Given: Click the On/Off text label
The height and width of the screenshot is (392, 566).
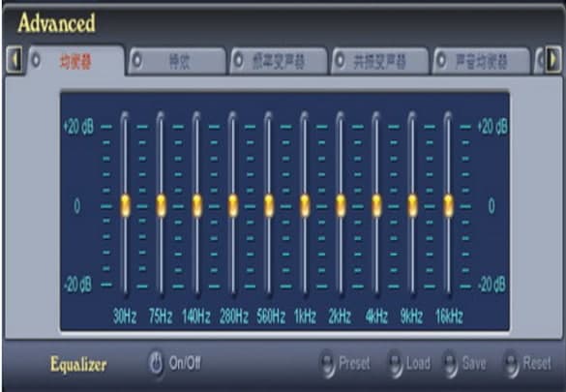Looking at the screenshot, I should 185,363.
